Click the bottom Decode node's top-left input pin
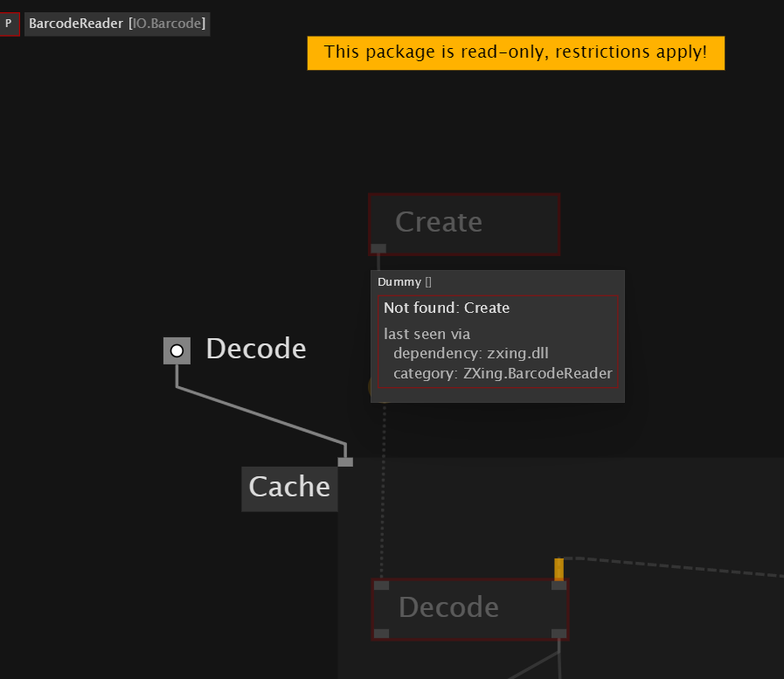Screen dimensions: 784x679 click(x=381, y=585)
